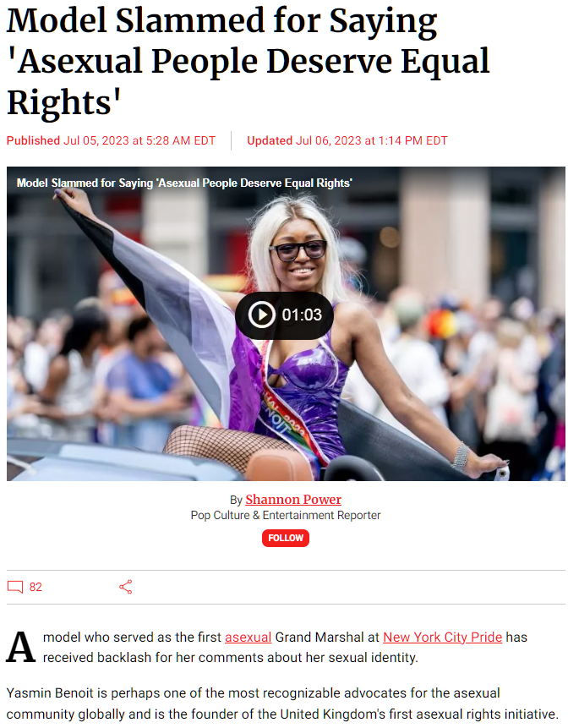Open author page for Shannon Power
This screenshot has width=568, height=728.
(x=293, y=500)
